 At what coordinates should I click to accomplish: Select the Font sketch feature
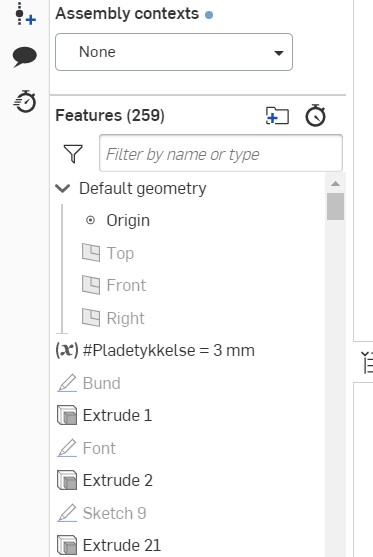[86, 448]
